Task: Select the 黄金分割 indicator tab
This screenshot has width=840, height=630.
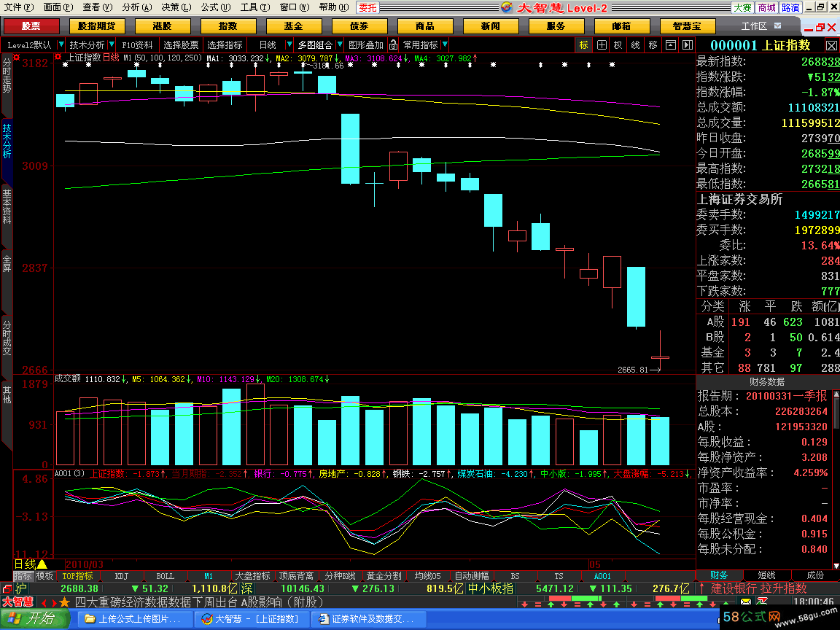Action: point(384,576)
